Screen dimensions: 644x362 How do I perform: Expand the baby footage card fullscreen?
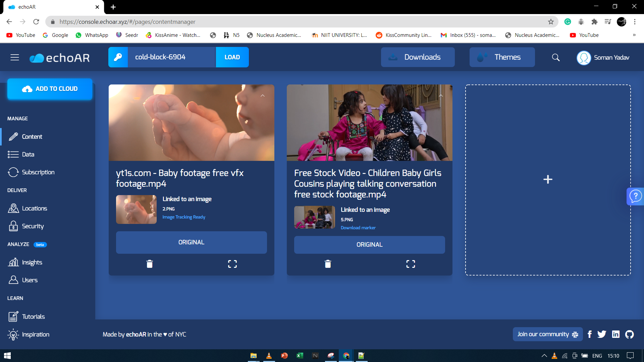(x=232, y=264)
